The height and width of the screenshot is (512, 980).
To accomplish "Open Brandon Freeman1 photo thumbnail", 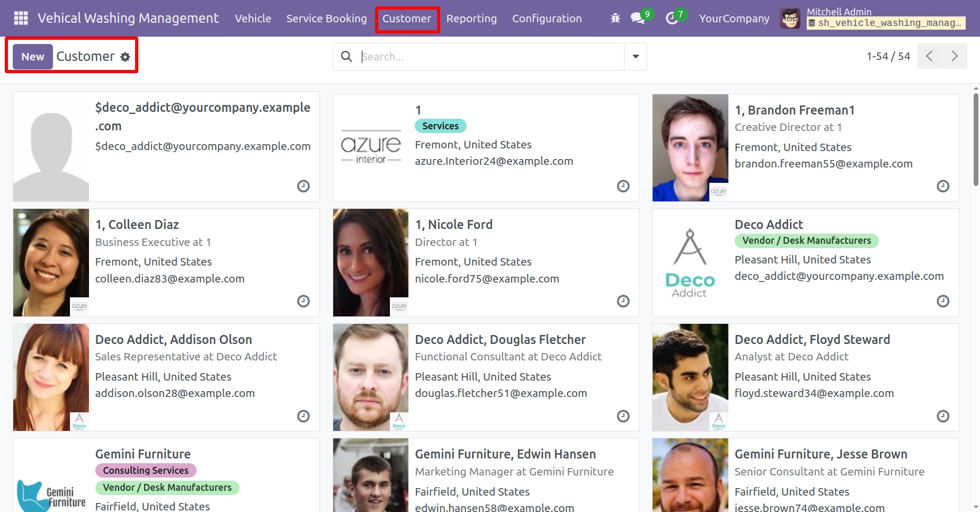I will pos(690,148).
